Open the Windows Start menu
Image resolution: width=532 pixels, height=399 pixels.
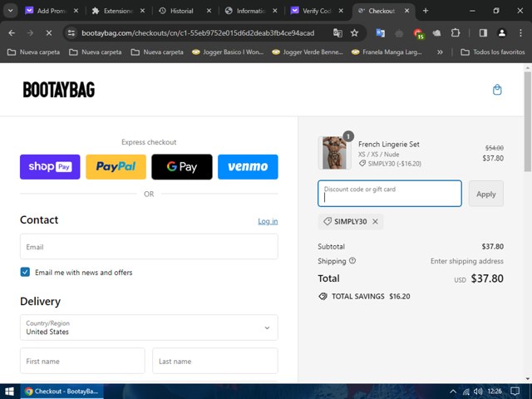coord(9,392)
